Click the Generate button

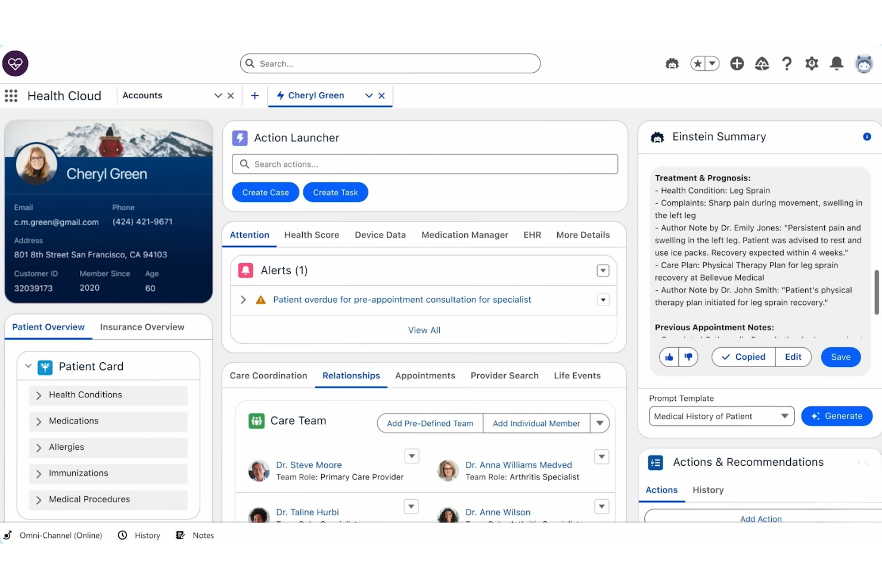[837, 416]
